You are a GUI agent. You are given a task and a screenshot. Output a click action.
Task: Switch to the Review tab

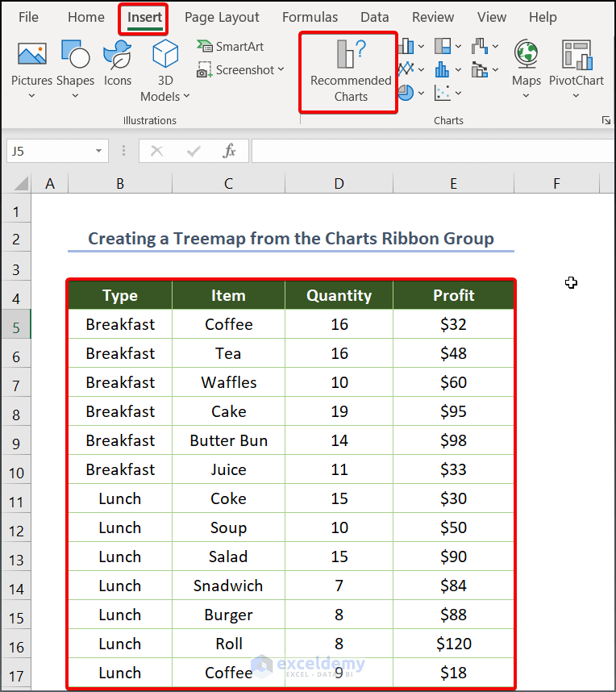coord(433,17)
